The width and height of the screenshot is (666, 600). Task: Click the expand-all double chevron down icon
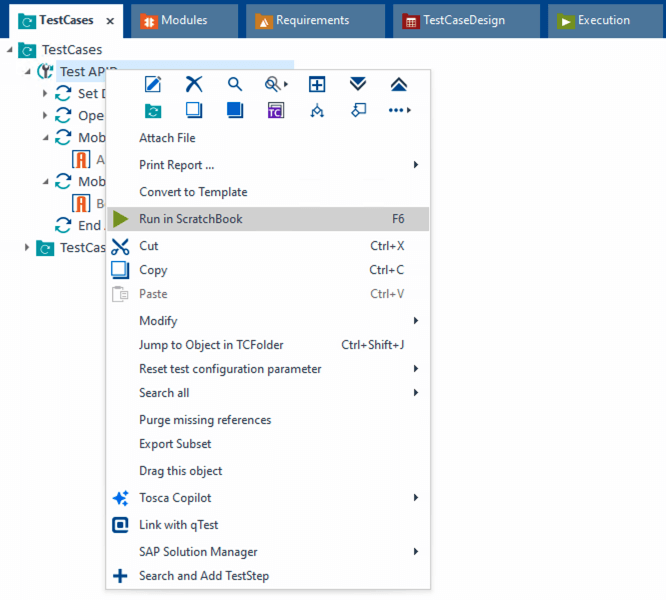click(358, 84)
